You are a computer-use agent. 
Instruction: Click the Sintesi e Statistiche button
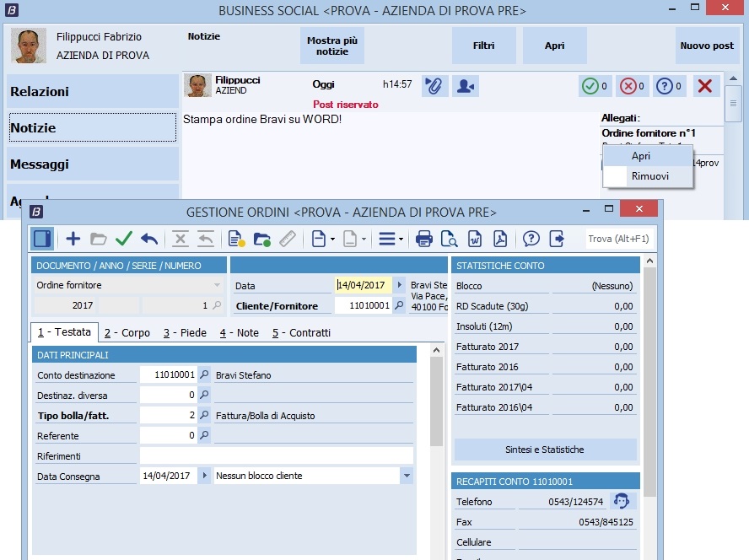tap(545, 450)
